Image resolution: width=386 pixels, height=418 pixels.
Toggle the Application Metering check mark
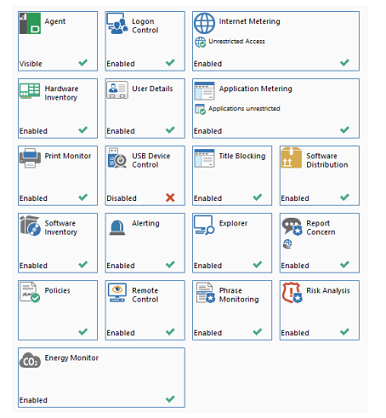coord(345,130)
